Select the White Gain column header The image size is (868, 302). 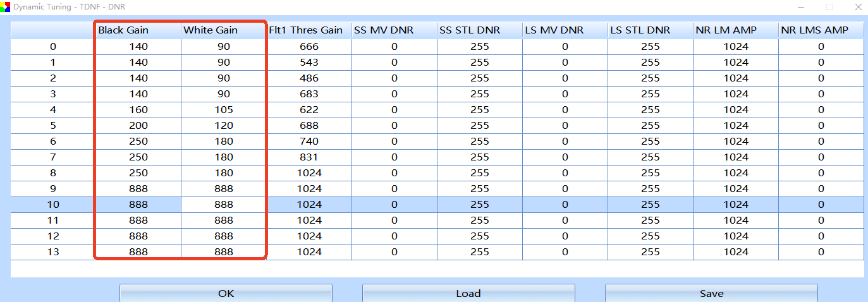[223, 30]
